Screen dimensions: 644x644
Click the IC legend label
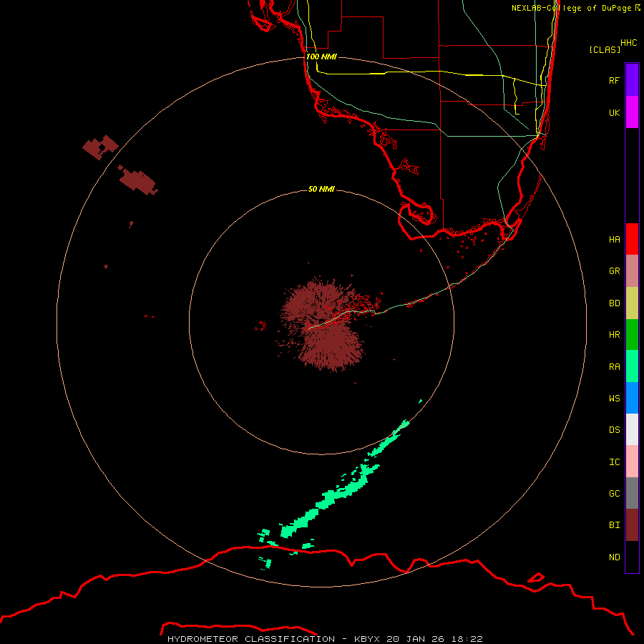pos(614,462)
